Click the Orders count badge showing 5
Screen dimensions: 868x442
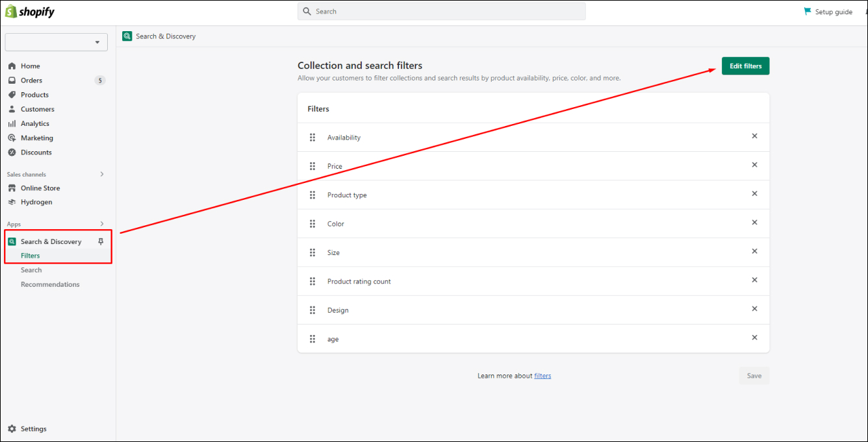(99, 80)
